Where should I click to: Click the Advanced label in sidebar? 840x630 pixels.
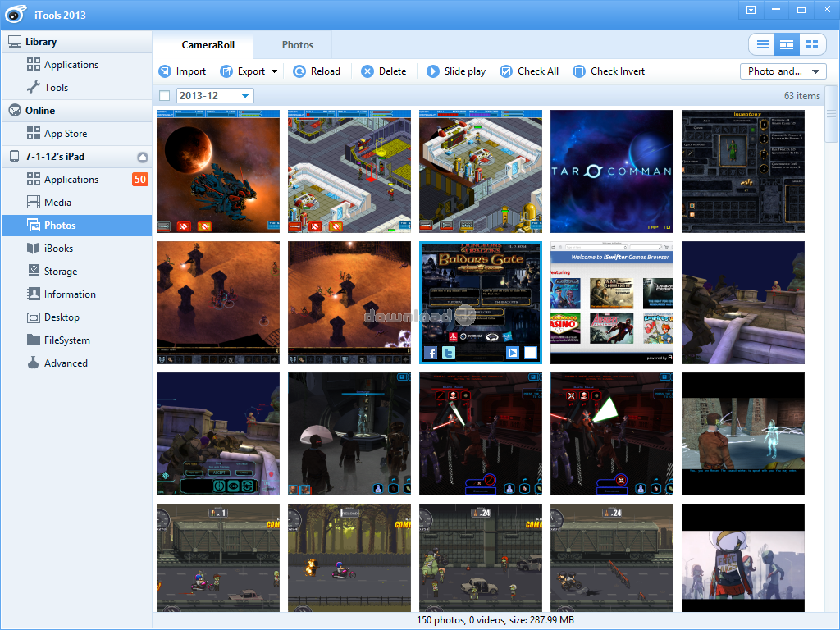click(x=66, y=363)
